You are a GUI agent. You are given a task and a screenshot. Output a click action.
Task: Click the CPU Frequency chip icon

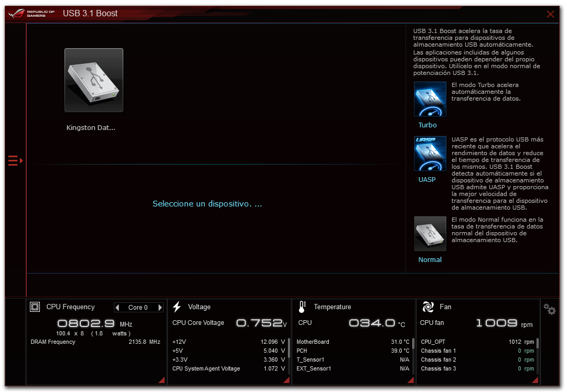pos(35,307)
